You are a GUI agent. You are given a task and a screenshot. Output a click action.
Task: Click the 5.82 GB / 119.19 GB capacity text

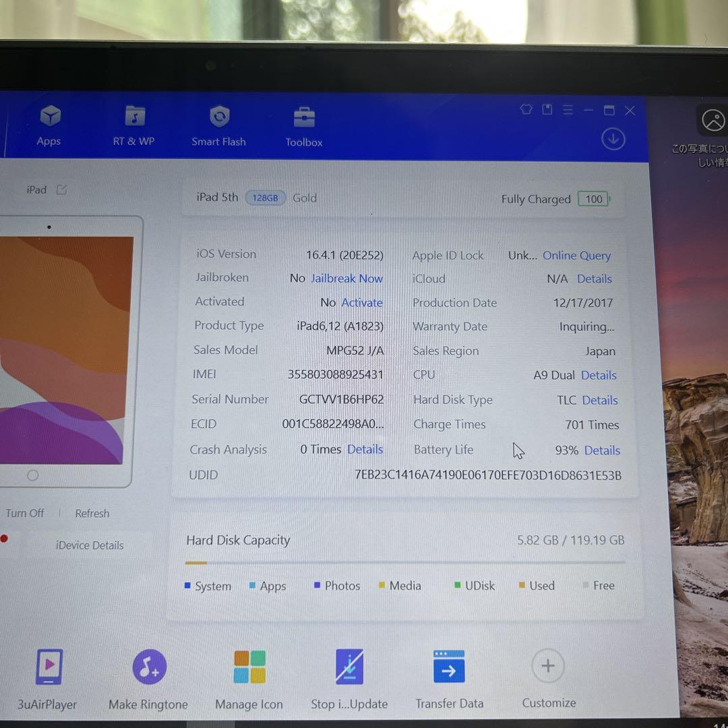[x=571, y=540]
